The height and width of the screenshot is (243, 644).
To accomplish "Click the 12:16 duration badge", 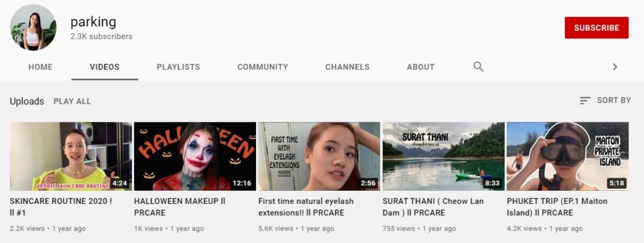I will [x=242, y=183].
